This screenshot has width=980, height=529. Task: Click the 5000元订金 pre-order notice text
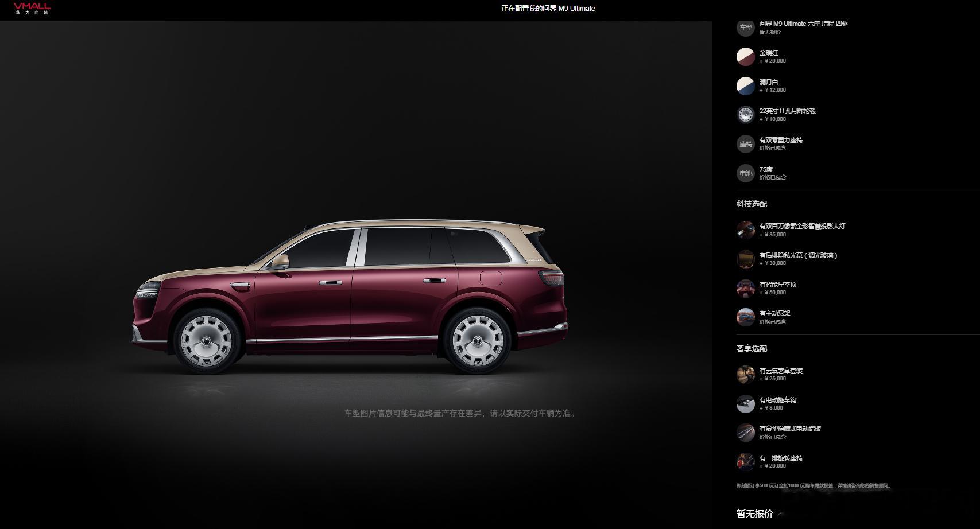tap(814, 485)
